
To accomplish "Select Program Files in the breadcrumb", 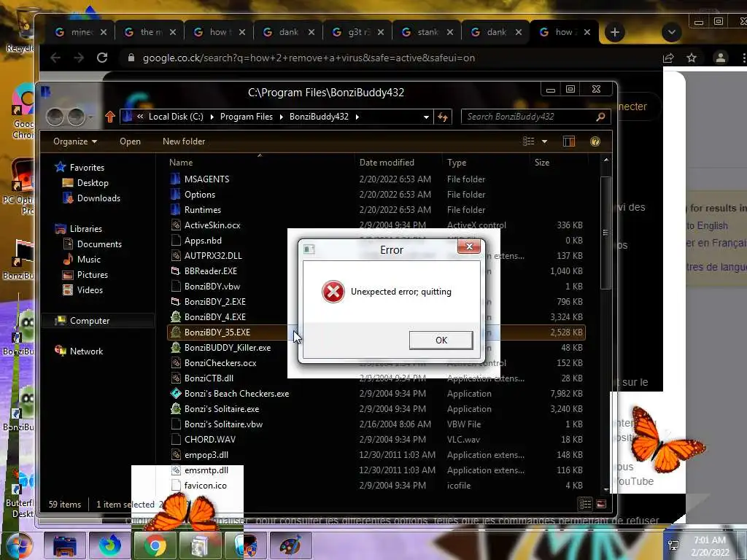I will click(247, 117).
